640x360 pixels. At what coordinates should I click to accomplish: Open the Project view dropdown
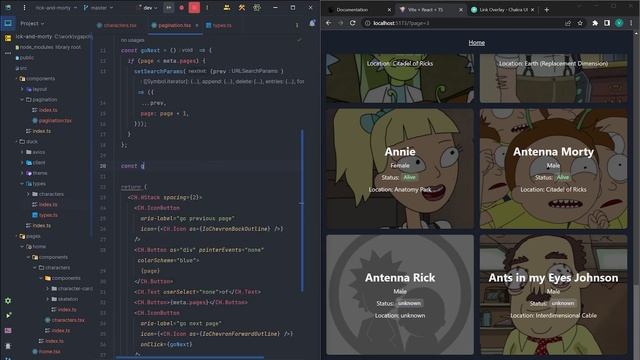point(32,24)
